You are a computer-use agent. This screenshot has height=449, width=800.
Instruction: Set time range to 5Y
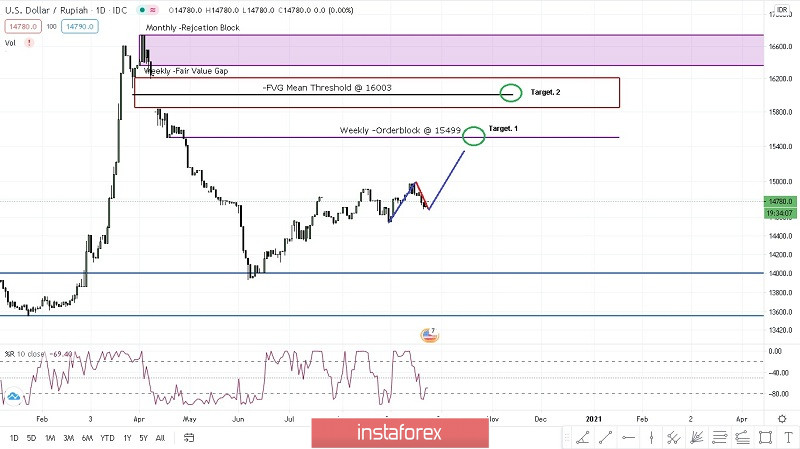(x=143, y=438)
